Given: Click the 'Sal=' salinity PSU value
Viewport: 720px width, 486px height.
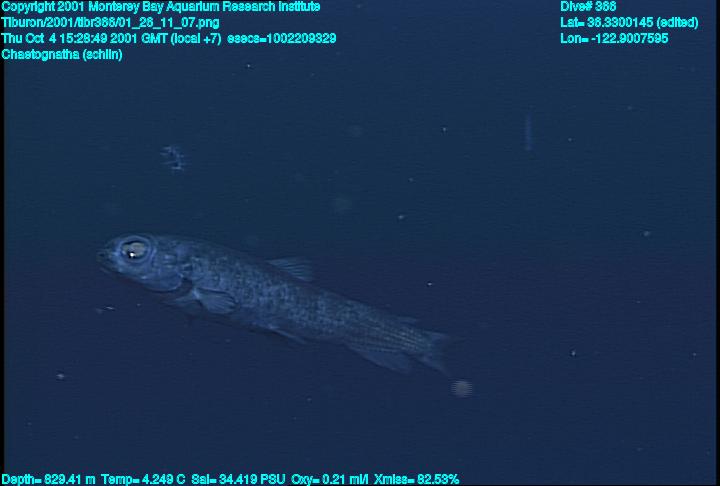Looking at the screenshot, I should coord(238,479).
